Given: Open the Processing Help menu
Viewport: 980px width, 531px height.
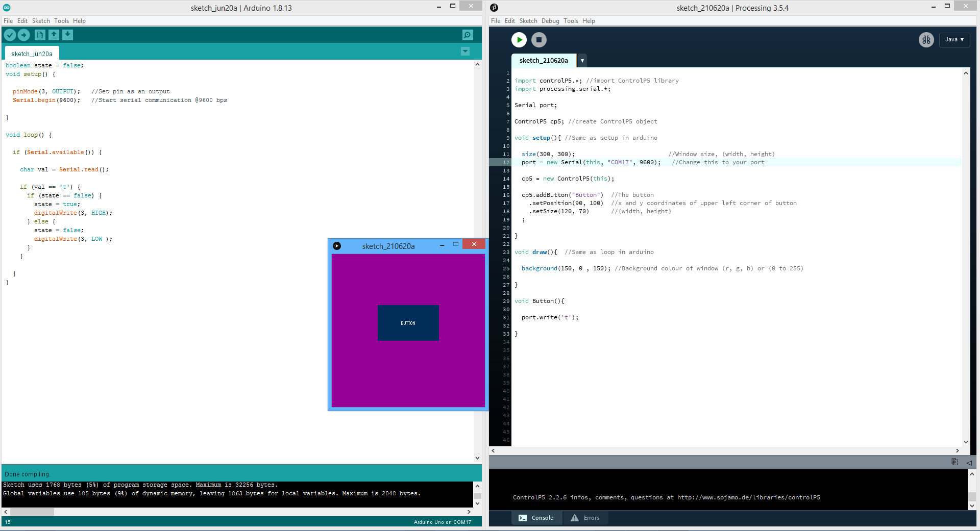Looking at the screenshot, I should point(589,21).
